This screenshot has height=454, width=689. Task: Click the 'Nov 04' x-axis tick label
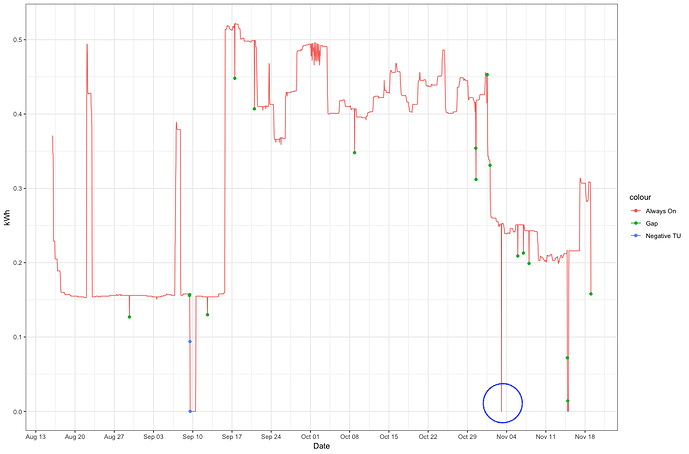[x=506, y=437]
